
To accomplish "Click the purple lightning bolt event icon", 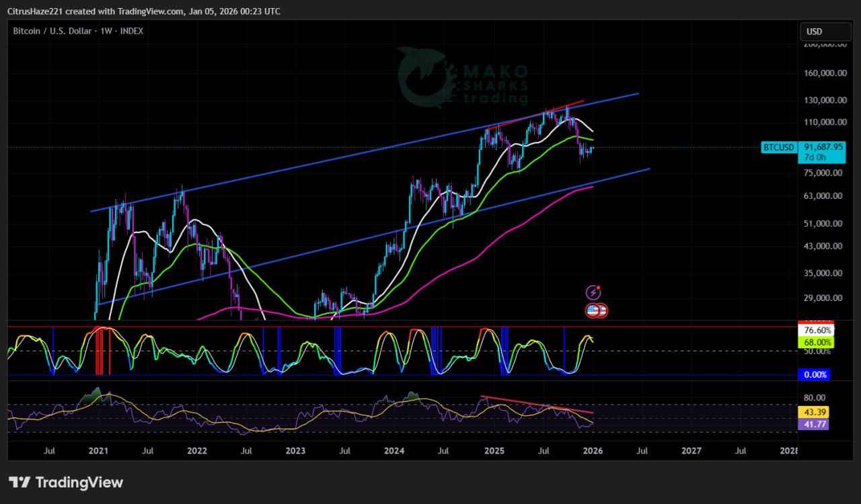I will (593, 292).
